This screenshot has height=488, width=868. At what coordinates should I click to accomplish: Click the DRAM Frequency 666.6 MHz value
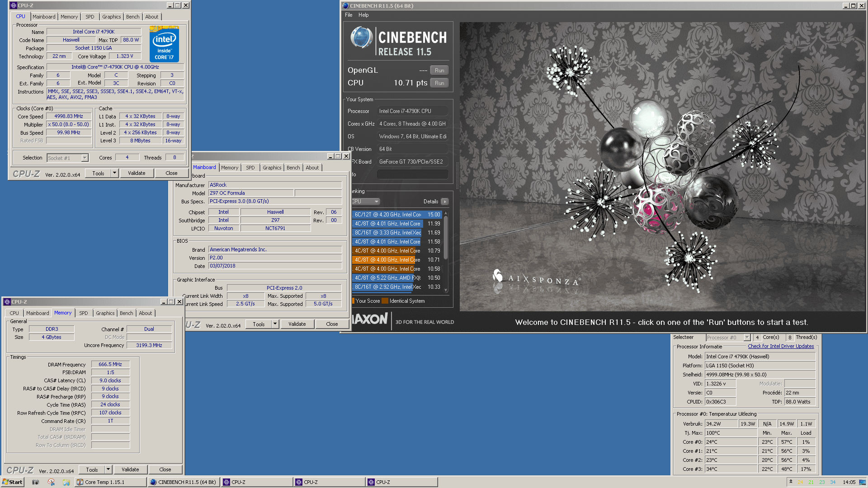point(110,365)
